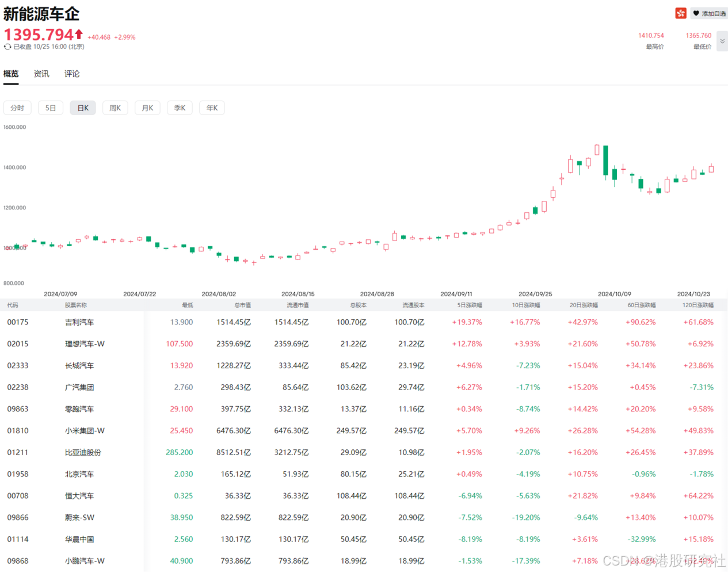
Task: Sort table by 总市值 column header
Action: 242,305
